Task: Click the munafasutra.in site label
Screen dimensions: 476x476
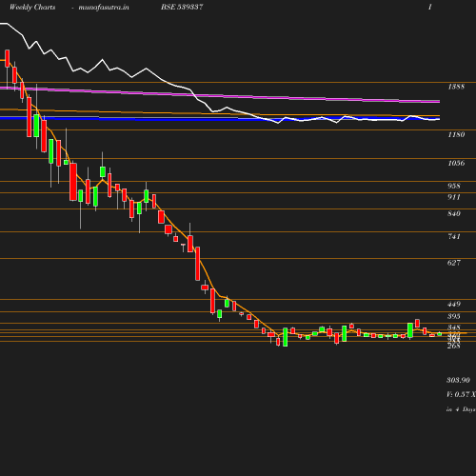Action: [x=104, y=8]
